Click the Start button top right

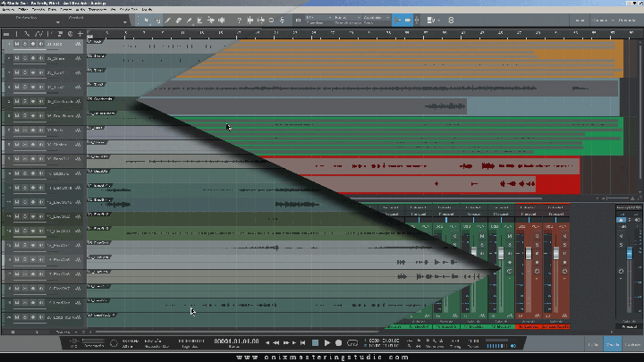pyautogui.click(x=580, y=20)
